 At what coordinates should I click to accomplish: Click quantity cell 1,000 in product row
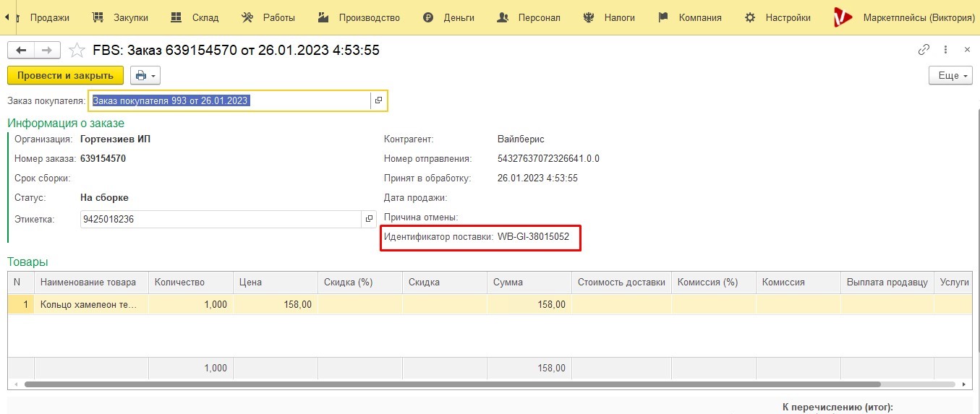click(x=191, y=304)
